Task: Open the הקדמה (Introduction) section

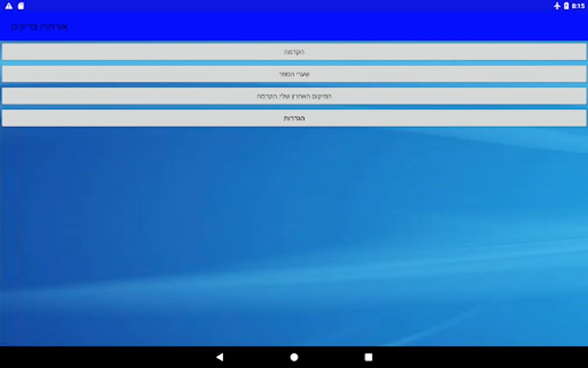Action: coord(294,52)
